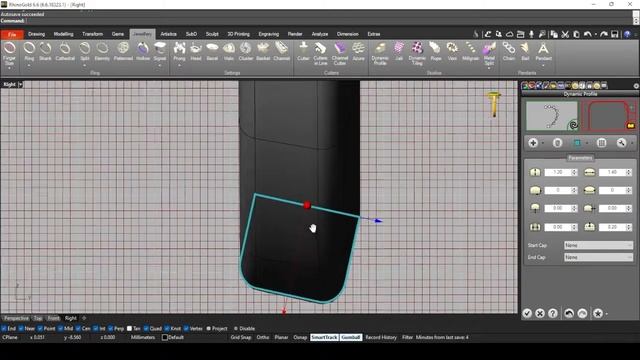Select the red profile shape thumbnail
Viewport: 640px width, 360px height.
[609, 116]
